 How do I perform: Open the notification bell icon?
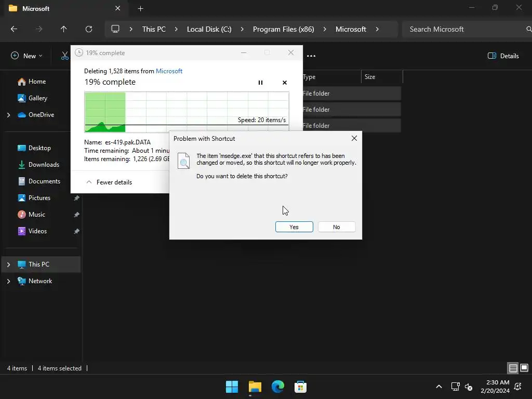tap(518, 387)
